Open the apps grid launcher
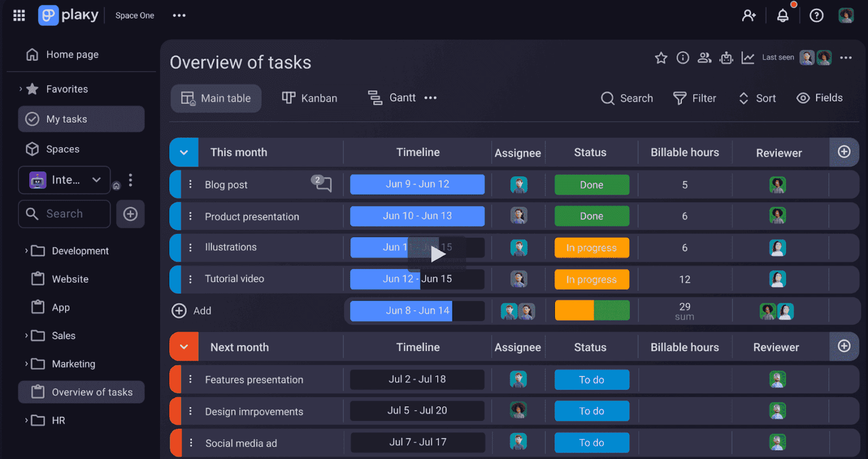Screen dimensions: 868x459 pos(19,15)
